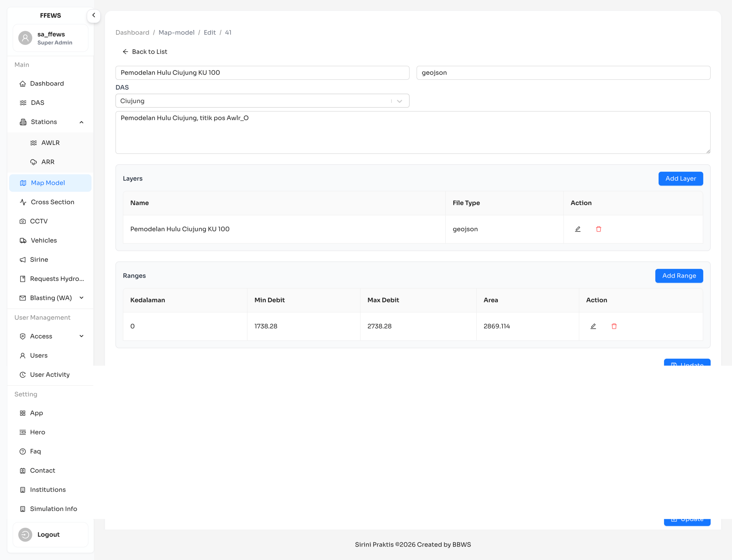Open the App settings page
This screenshot has width=732, height=560.
50,413
